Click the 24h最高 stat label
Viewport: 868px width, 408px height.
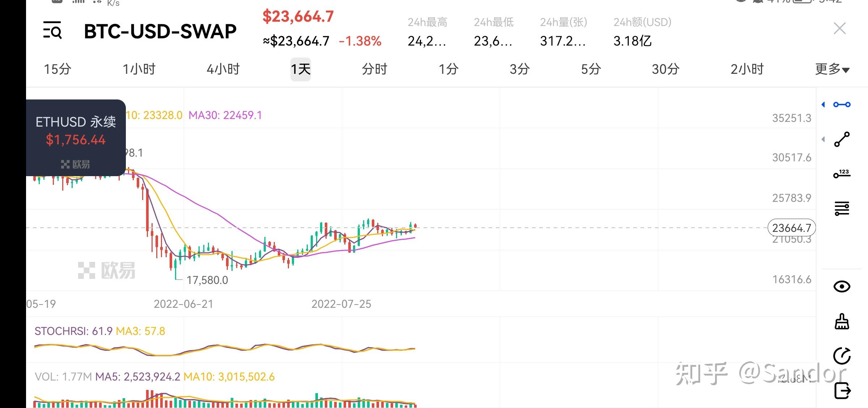click(x=427, y=22)
